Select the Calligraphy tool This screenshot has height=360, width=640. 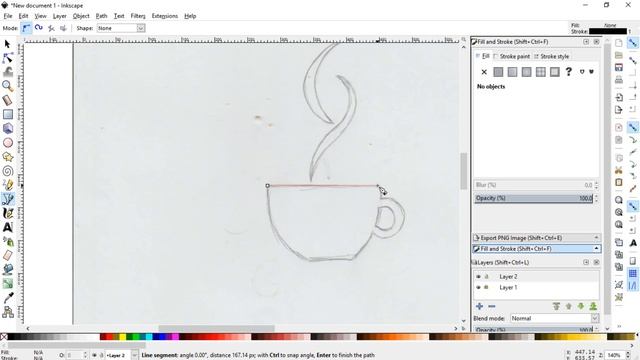7,213
